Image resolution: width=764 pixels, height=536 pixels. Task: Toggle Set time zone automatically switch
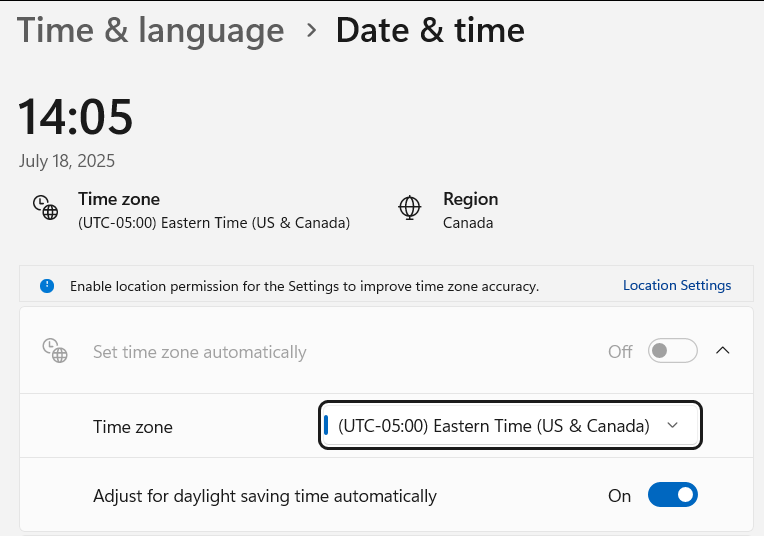[x=672, y=351]
